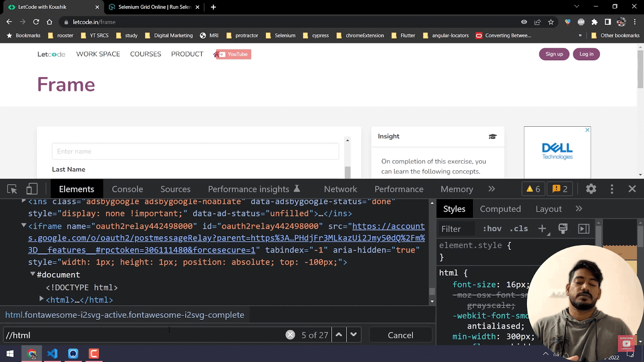
Task: Open DevTools settings gear
Action: [591, 189]
